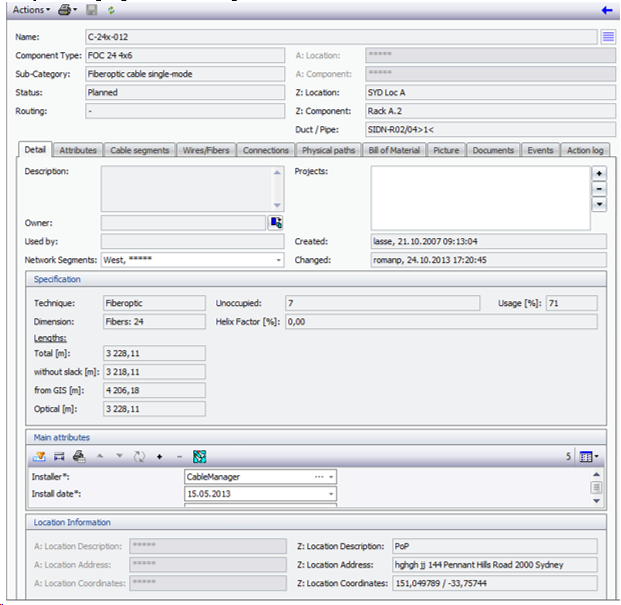621x605 pixels.
Task: Click the Specification section header
Action: pos(316,279)
